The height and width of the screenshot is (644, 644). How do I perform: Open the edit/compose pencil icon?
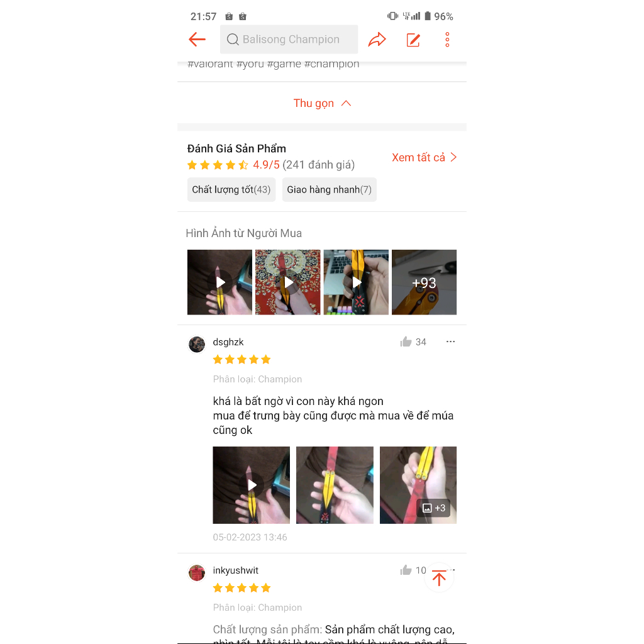click(x=413, y=40)
